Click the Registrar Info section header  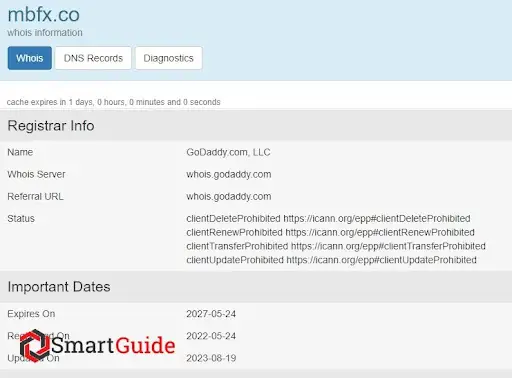tap(256, 126)
